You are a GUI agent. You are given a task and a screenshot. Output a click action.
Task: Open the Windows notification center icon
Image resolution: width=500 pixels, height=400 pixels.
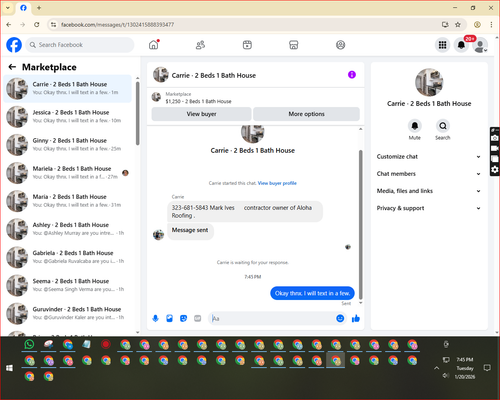487,368
